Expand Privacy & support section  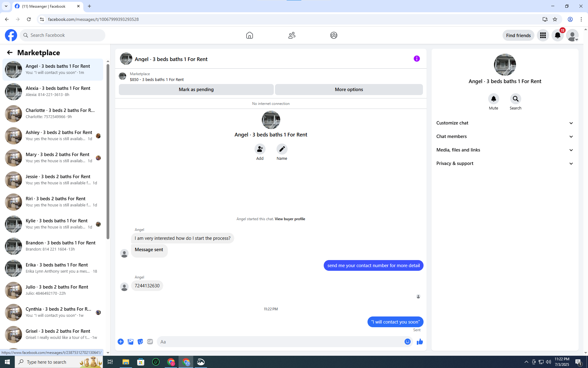[x=504, y=163]
